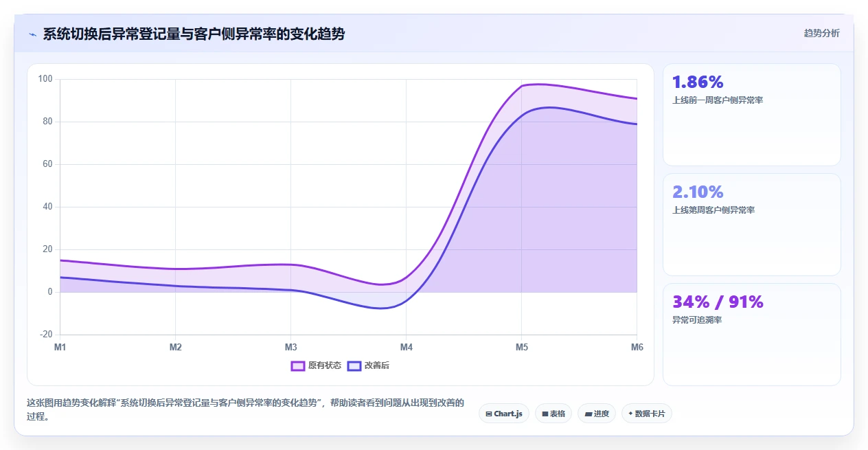Select the Chart.js tag chip

point(504,414)
